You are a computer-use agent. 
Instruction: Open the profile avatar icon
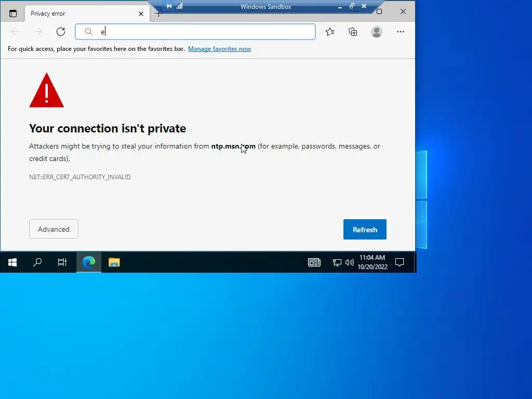point(376,32)
